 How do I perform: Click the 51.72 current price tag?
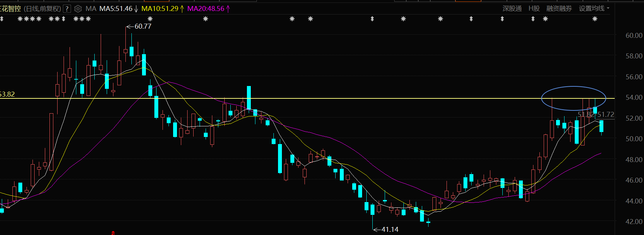(x=606, y=115)
